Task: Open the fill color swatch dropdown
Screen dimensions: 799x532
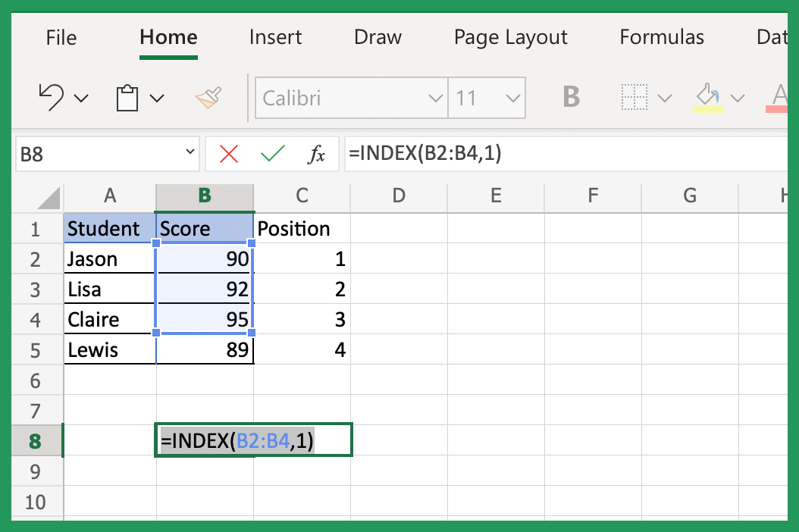Action: [737, 97]
